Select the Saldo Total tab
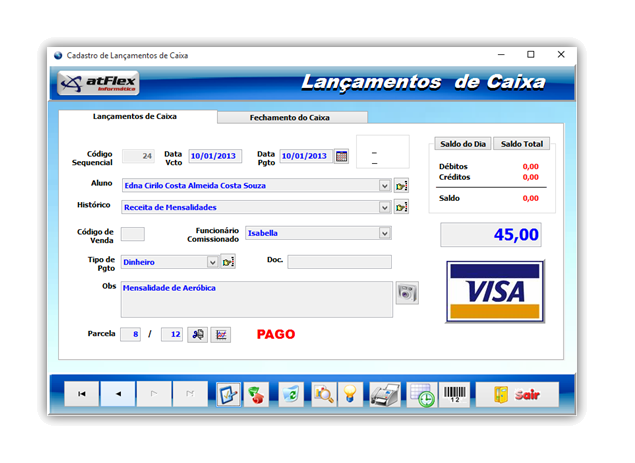The width and height of the screenshot is (635, 463). click(523, 144)
